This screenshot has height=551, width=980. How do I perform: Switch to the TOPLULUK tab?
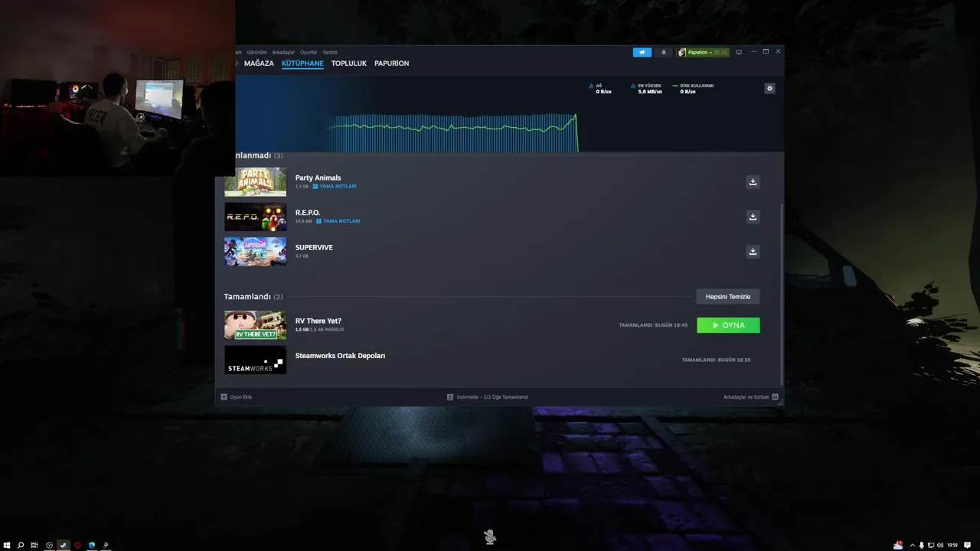point(349,64)
